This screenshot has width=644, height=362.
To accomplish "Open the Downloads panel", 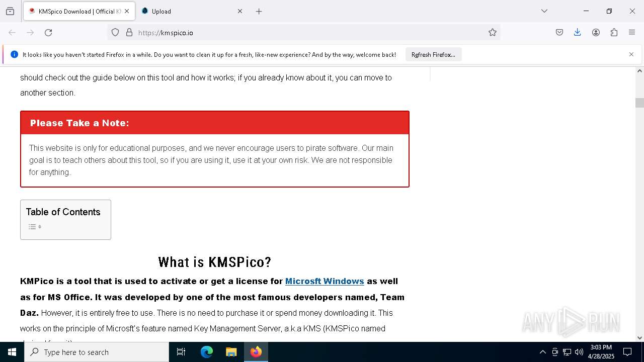I will pos(578,32).
